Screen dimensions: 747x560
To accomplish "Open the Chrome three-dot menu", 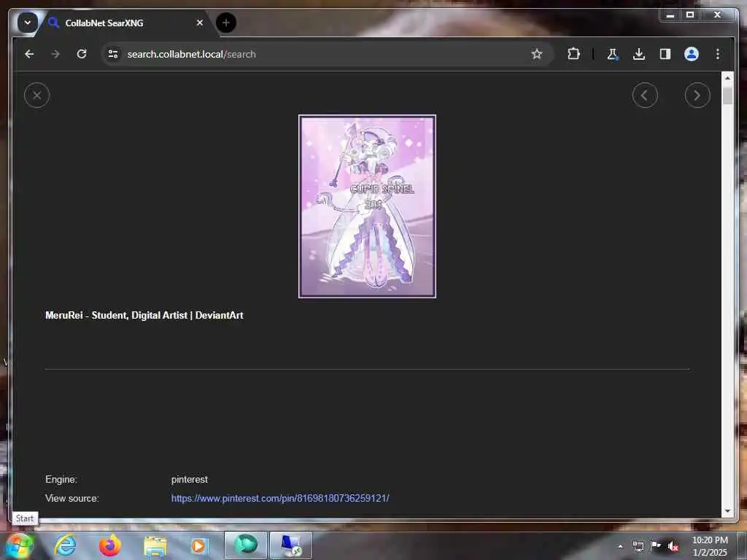I will pyautogui.click(x=718, y=54).
